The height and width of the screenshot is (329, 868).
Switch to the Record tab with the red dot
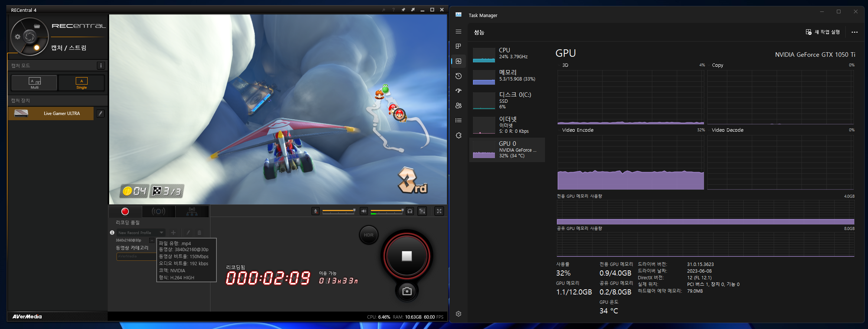[125, 211]
